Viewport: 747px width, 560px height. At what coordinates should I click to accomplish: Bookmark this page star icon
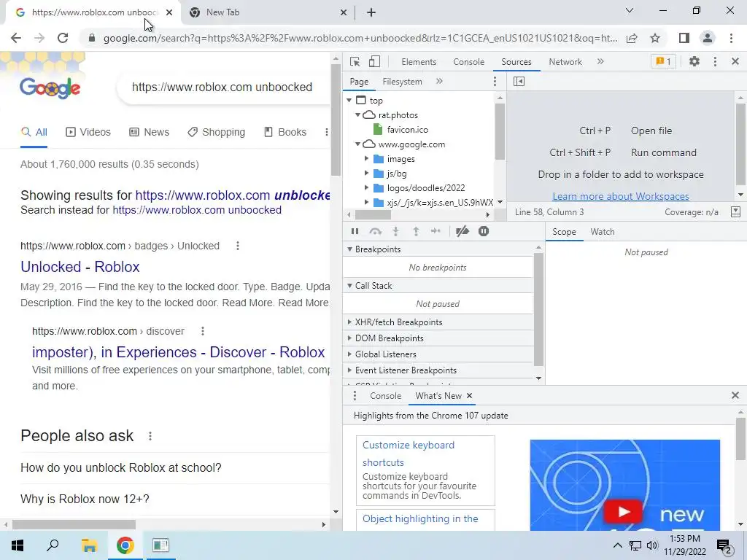coord(655,38)
